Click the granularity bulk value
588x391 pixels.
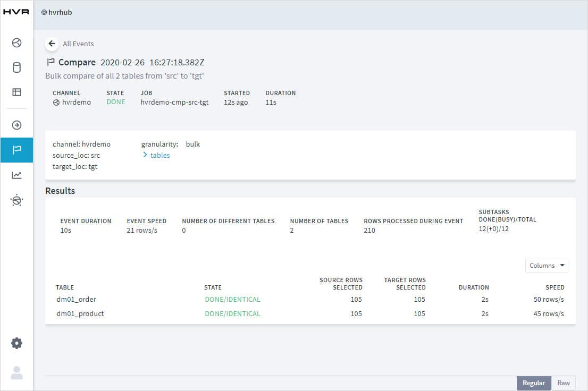193,144
